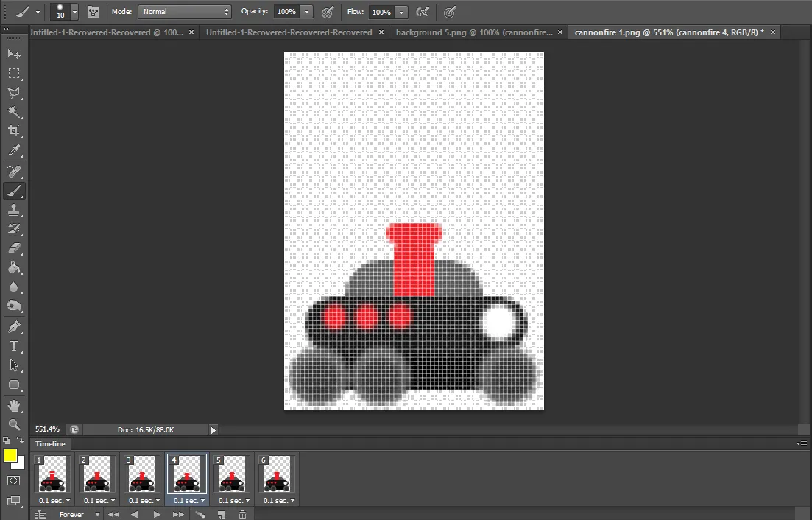Duplicate the selected animation frame
The width and height of the screenshot is (812, 520).
click(x=221, y=514)
